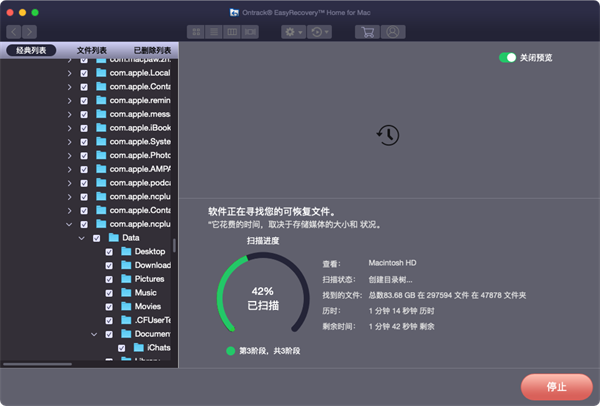Uncheck the com.apple.Local folder checkbox

pyautogui.click(x=84, y=73)
